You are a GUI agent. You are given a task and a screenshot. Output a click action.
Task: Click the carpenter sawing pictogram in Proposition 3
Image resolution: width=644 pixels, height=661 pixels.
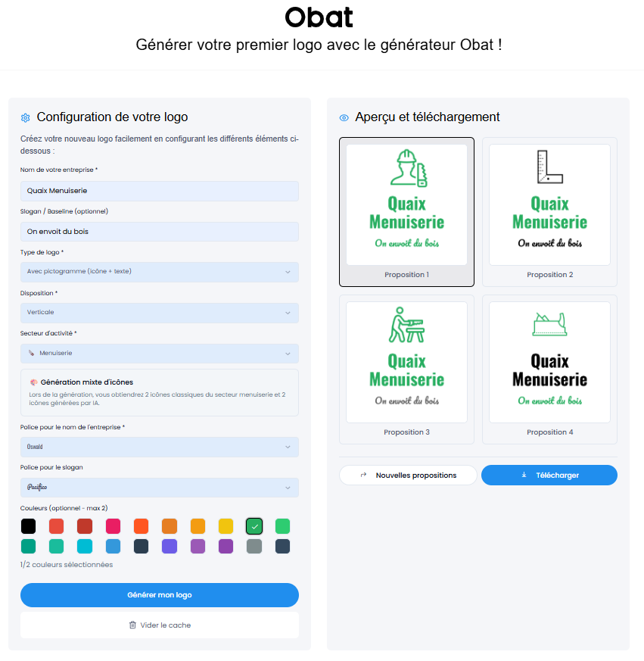[x=406, y=326]
